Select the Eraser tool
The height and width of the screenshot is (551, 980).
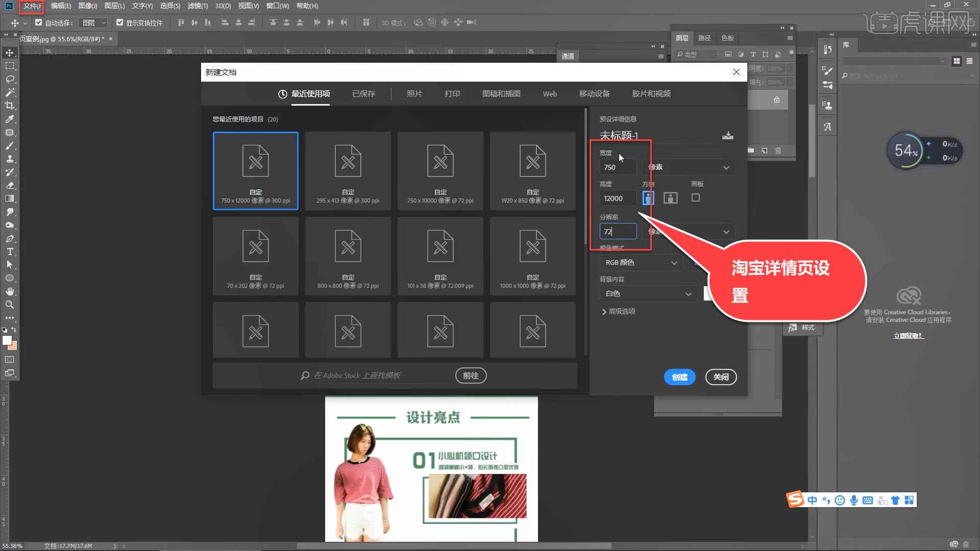(10, 185)
